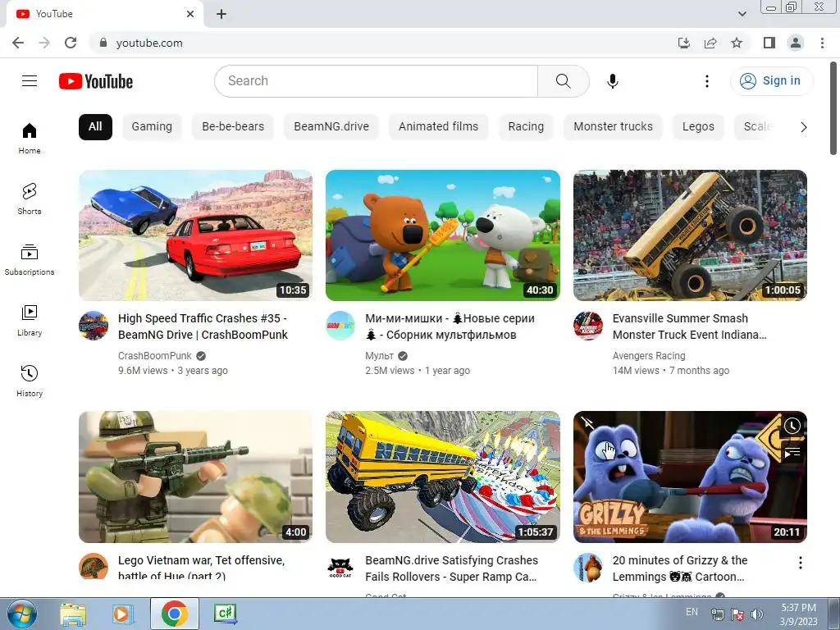Select the Gaming filter chip

click(152, 127)
